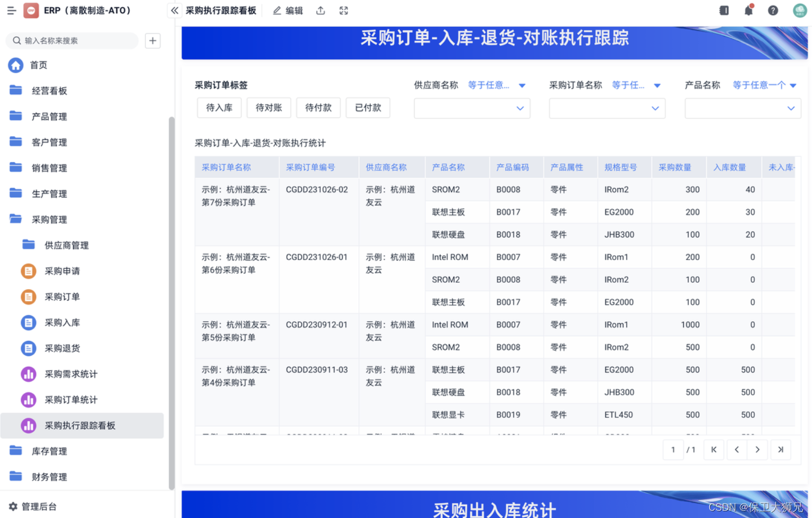Open 供应商名称 value combo box
This screenshot has width=812, height=518.
tap(472, 108)
